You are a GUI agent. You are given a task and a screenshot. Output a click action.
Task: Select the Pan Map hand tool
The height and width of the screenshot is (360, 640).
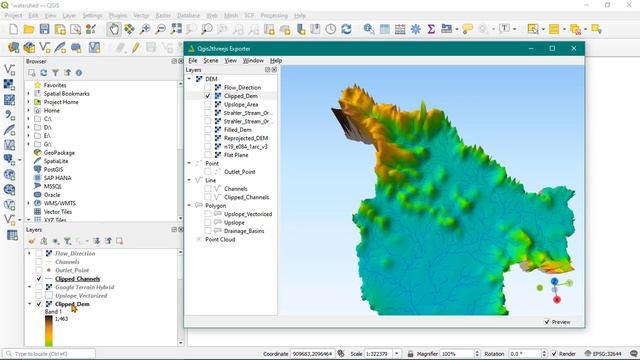[x=114, y=29]
